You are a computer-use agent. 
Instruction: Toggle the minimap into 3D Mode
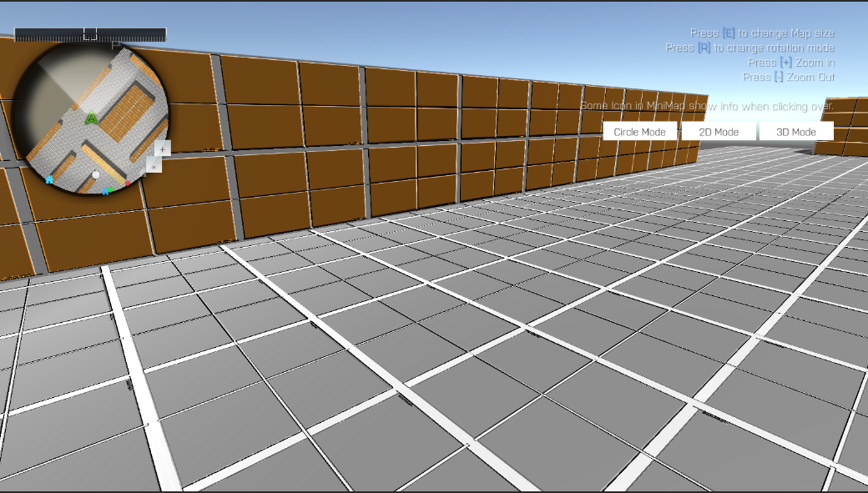click(x=795, y=131)
